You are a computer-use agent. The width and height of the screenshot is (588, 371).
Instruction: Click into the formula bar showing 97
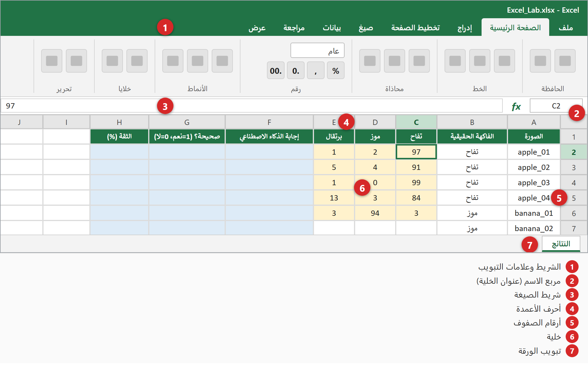[252, 106]
